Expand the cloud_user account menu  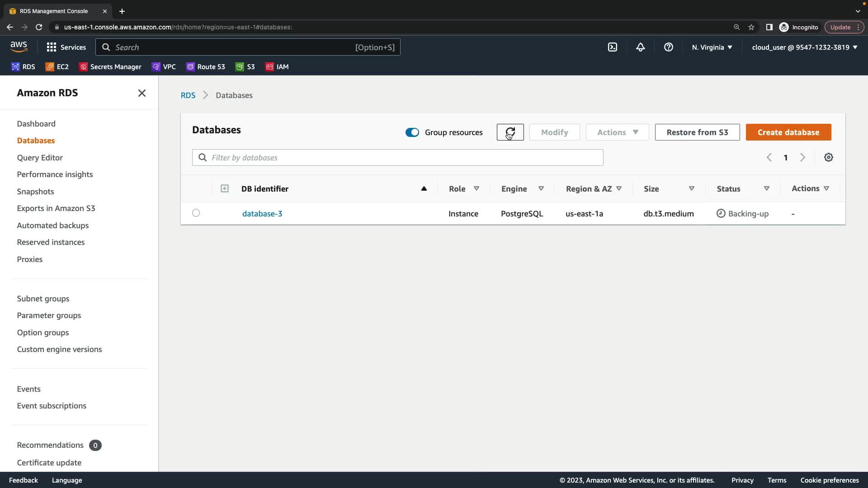point(804,47)
